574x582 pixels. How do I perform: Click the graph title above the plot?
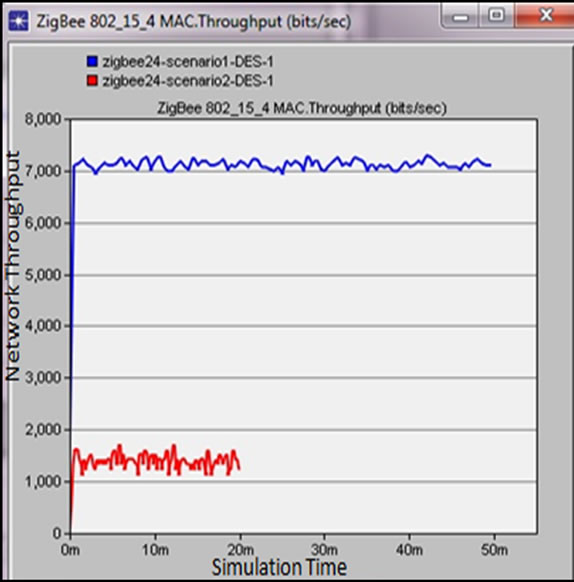(x=302, y=108)
